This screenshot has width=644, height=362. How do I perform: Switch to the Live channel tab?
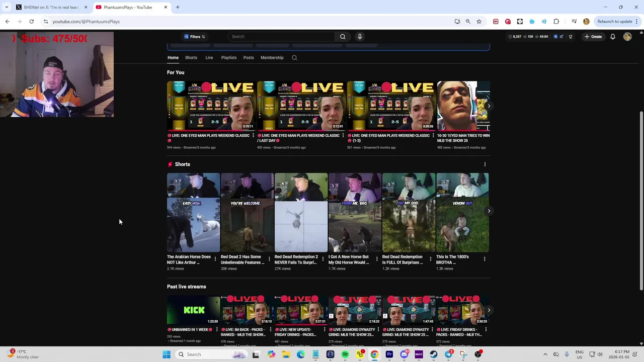[209, 58]
